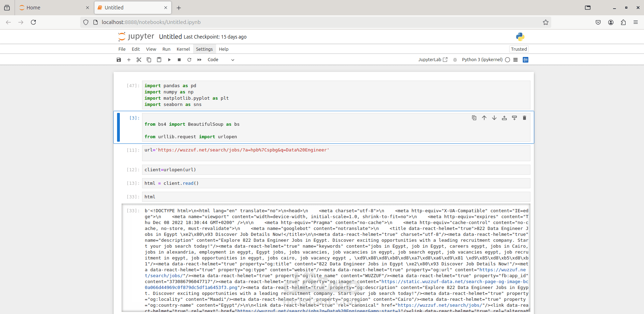This screenshot has width=644, height=314.
Task: Copy the selected cell from the notebook toolbar
Action: [149, 60]
